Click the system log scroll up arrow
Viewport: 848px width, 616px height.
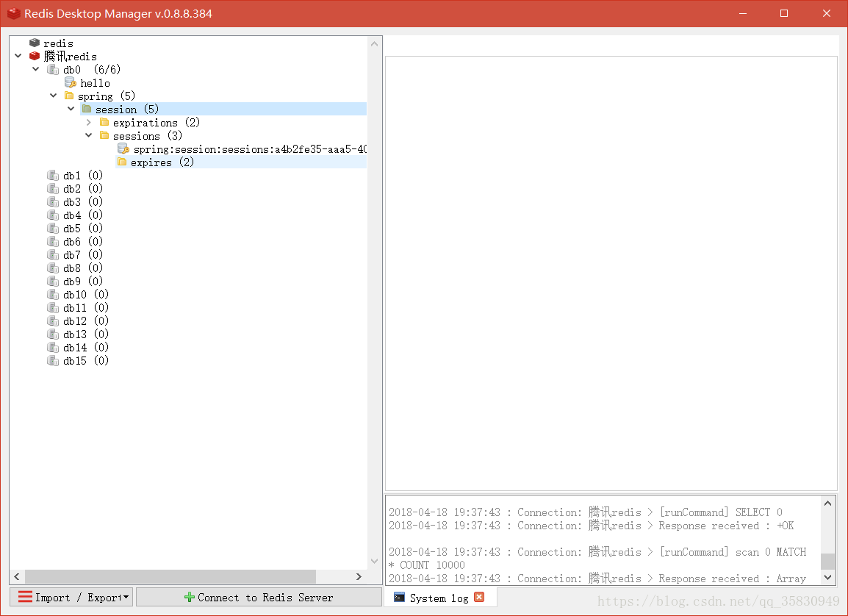(827, 504)
